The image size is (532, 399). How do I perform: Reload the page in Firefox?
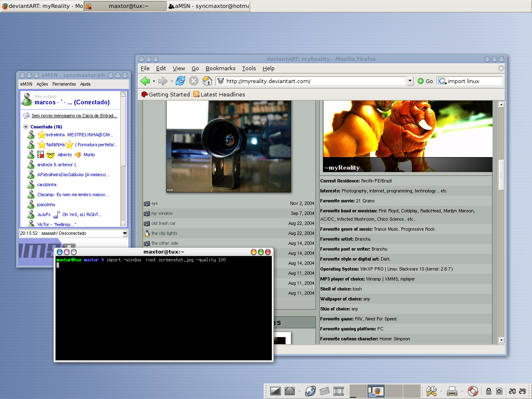point(180,81)
